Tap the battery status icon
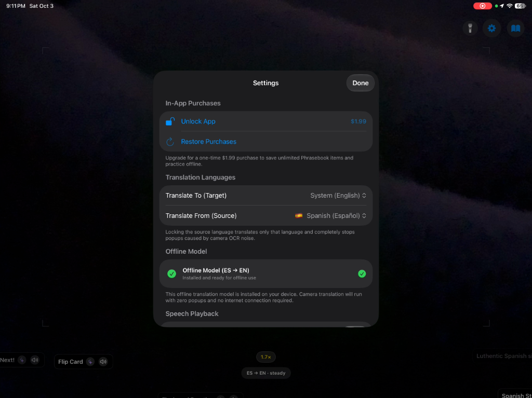532x398 pixels. [520, 6]
